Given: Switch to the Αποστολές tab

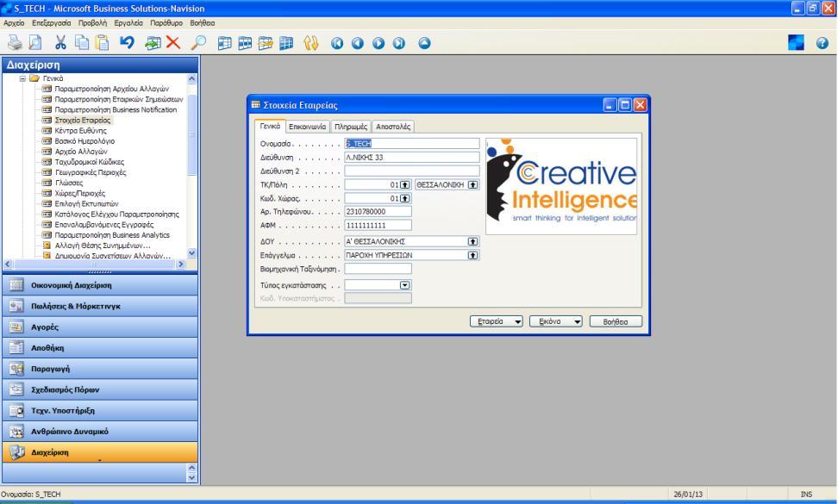Looking at the screenshot, I should tap(393, 127).
